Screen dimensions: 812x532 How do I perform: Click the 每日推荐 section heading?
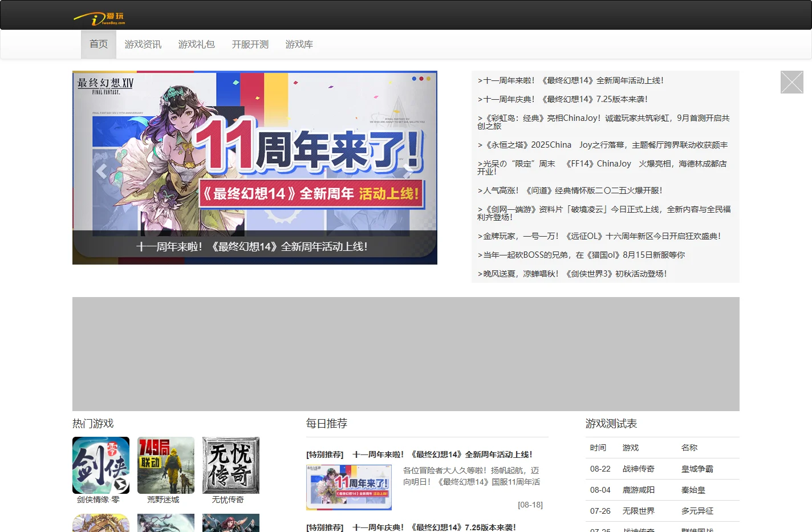coord(327,423)
